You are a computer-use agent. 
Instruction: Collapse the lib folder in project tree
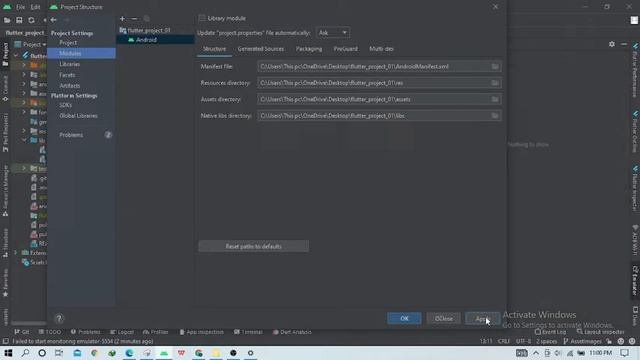24,140
